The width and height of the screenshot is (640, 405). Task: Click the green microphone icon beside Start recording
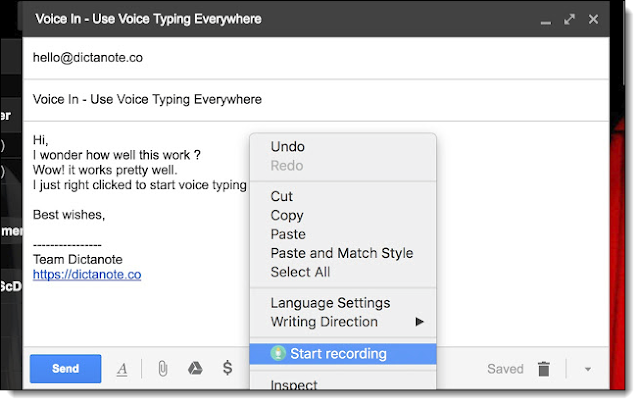(x=281, y=353)
